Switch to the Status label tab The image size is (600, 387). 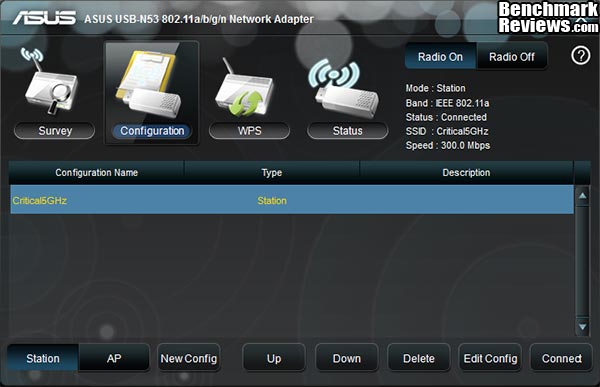(x=347, y=131)
